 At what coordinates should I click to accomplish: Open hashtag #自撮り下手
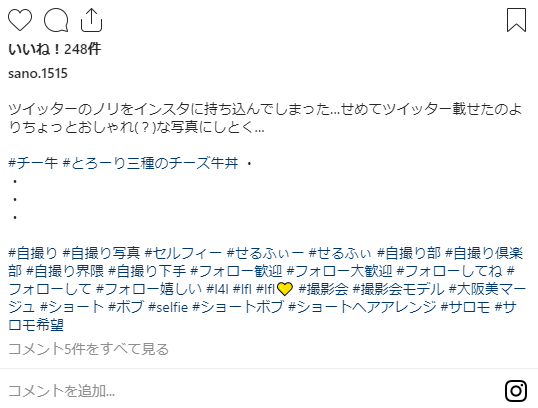pyautogui.click(x=147, y=271)
